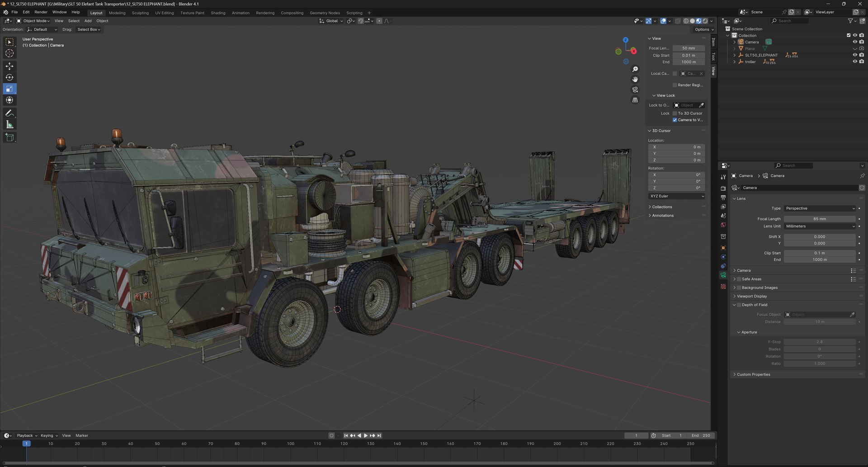Click the zoom view magnifier icon
The height and width of the screenshot is (467, 868).
[x=635, y=69]
